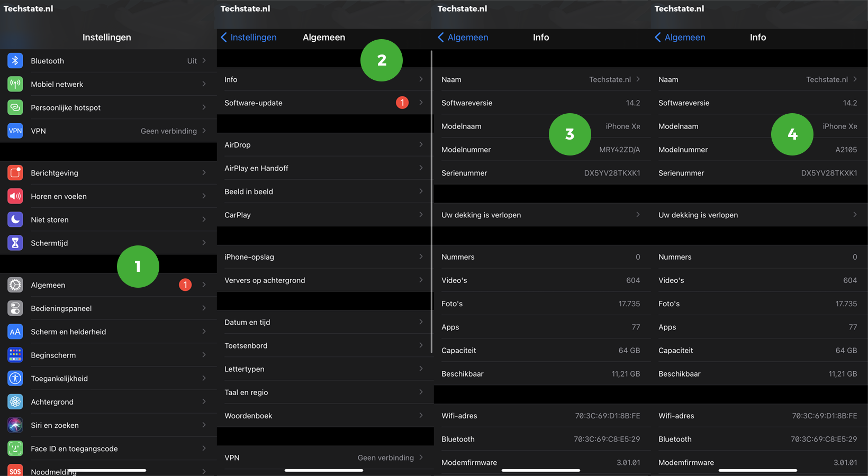Tap the Siri en zoeken icon
Image resolution: width=868 pixels, height=476 pixels.
pyautogui.click(x=15, y=425)
